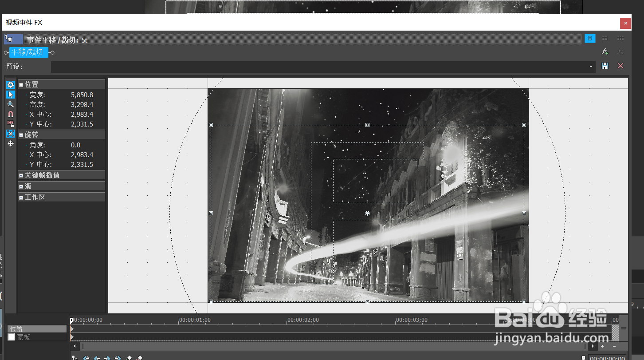This screenshot has width=644, height=360.
Task: Click the top-left crop corner handle
Action: pos(211,125)
